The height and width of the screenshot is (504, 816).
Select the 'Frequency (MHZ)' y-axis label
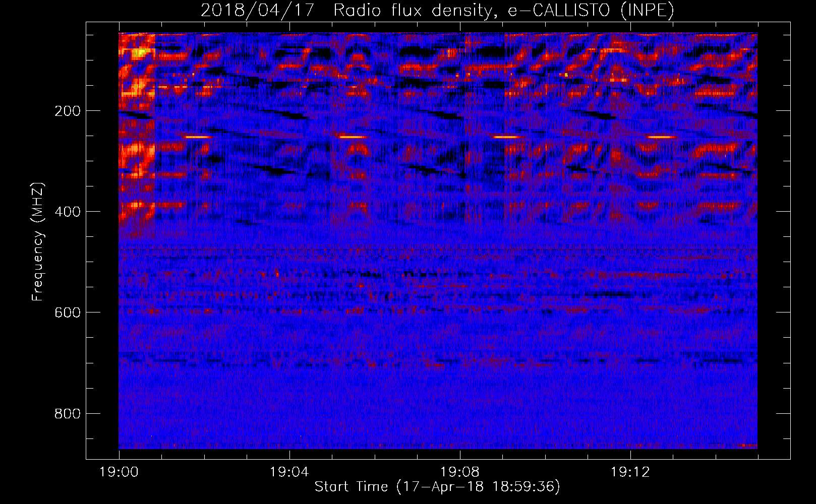pyautogui.click(x=38, y=241)
